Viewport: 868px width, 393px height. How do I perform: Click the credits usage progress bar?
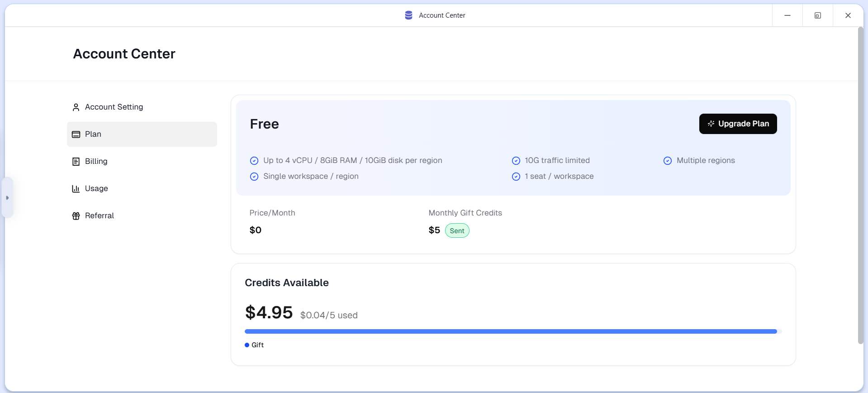(513, 331)
